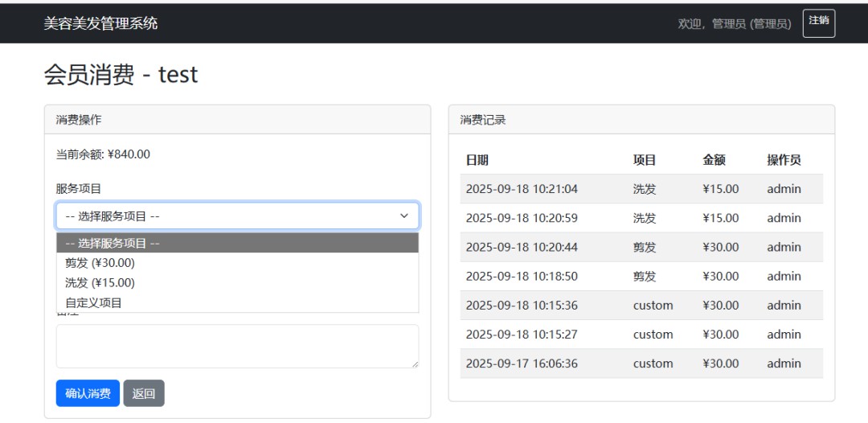Open the 美容美发管理系统 brand link
This screenshot has height=423, width=868.
tap(100, 23)
